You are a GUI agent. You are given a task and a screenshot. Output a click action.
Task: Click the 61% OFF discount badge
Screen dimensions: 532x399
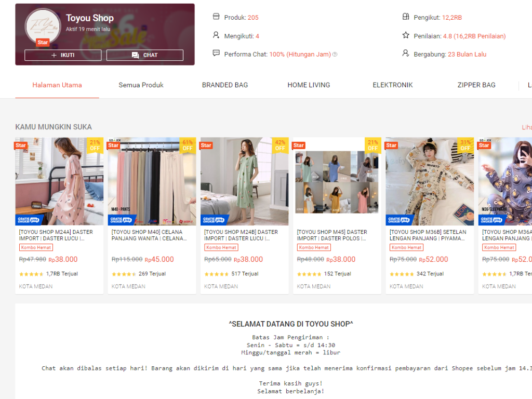point(188,145)
